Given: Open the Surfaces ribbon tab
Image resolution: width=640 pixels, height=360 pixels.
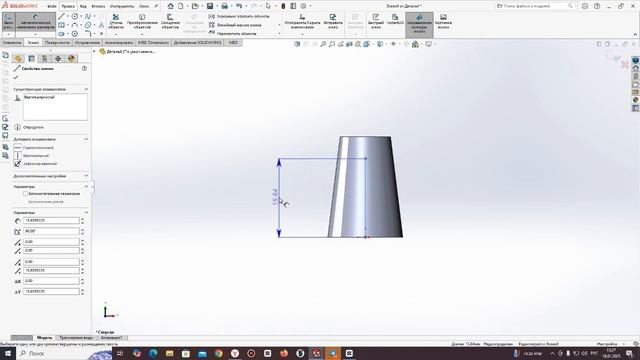Looking at the screenshot, I should click(58, 42).
